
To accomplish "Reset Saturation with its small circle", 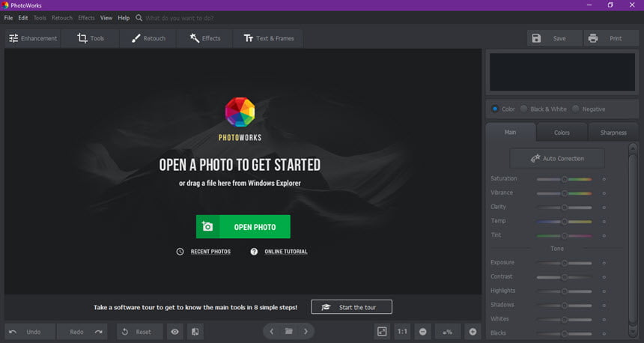I will pyautogui.click(x=604, y=179).
